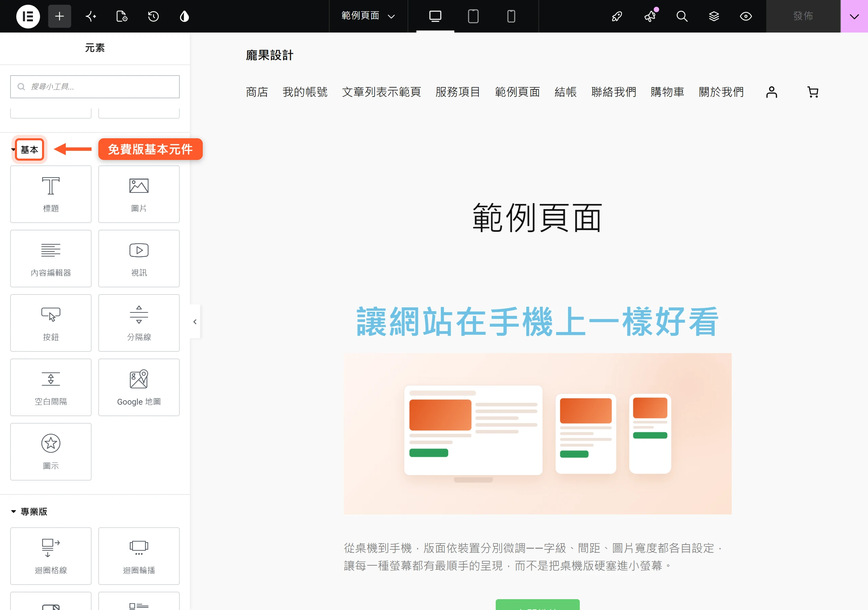This screenshot has height=610, width=868.
Task: Open the 購物車 menu link
Action: [667, 92]
